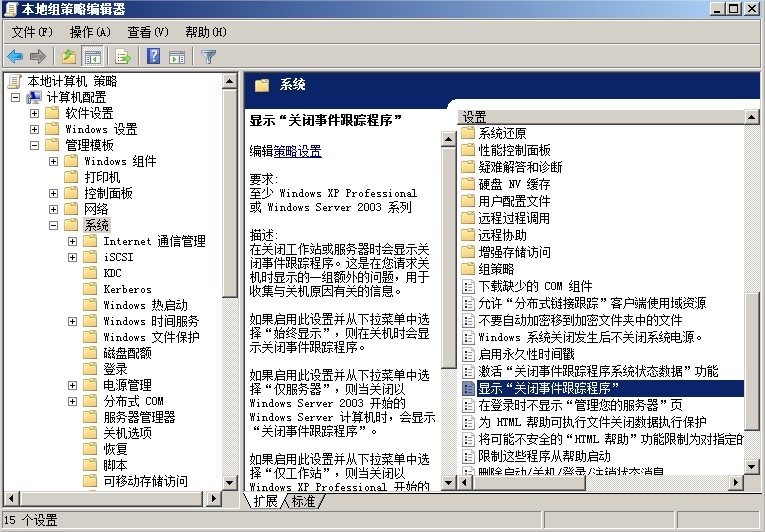The image size is (765, 532).
Task: Click the Up one level folder icon
Action: pyautogui.click(x=69, y=56)
